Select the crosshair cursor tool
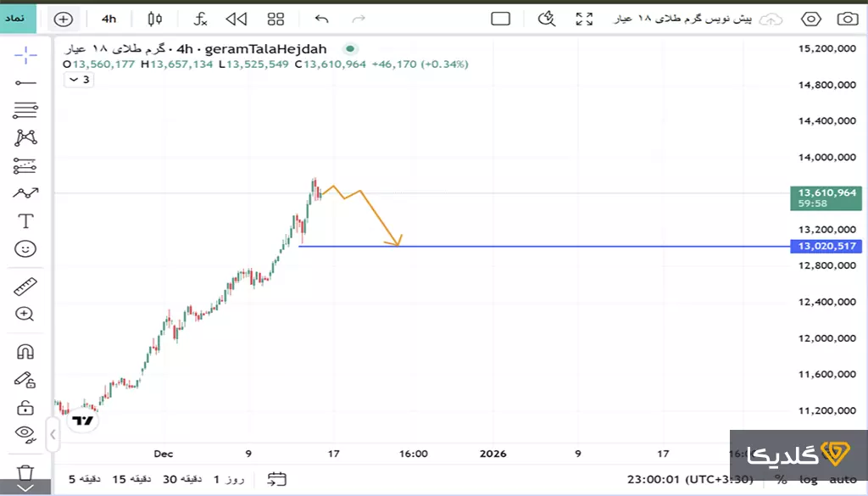Viewport: 868px width, 496px height. coord(25,55)
